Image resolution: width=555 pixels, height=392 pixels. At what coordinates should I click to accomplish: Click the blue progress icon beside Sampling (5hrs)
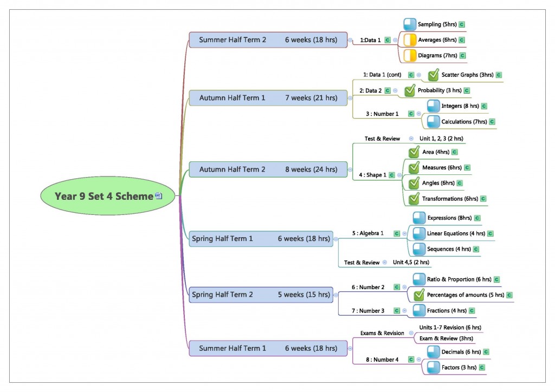pos(410,24)
